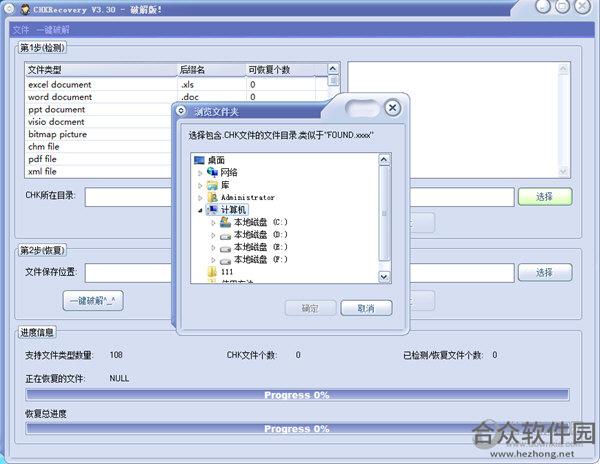
Task: Click the 恢复总进度 progress bar
Action: coord(297,429)
